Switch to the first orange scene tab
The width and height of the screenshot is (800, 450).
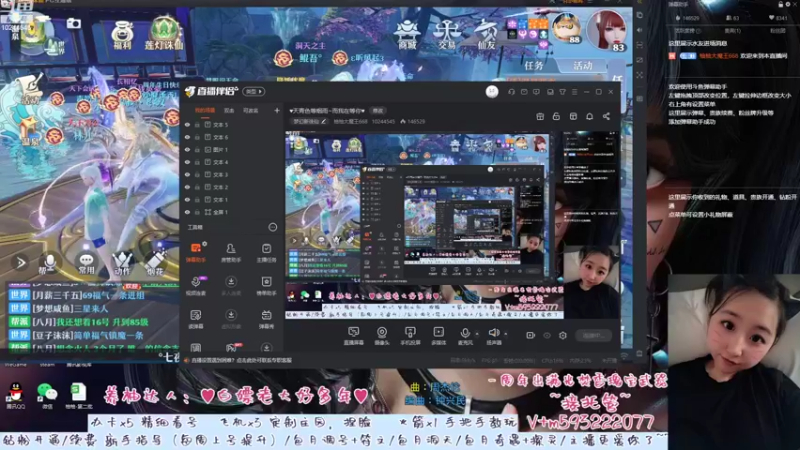(205, 111)
